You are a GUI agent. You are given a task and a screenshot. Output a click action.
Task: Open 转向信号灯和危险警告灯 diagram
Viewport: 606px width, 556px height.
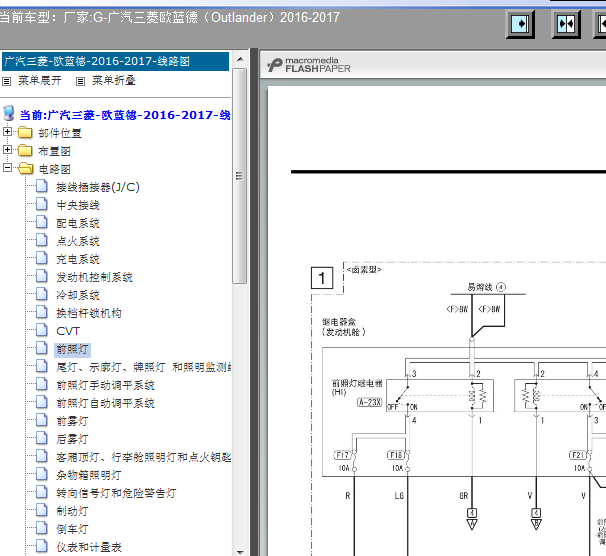[x=116, y=493]
